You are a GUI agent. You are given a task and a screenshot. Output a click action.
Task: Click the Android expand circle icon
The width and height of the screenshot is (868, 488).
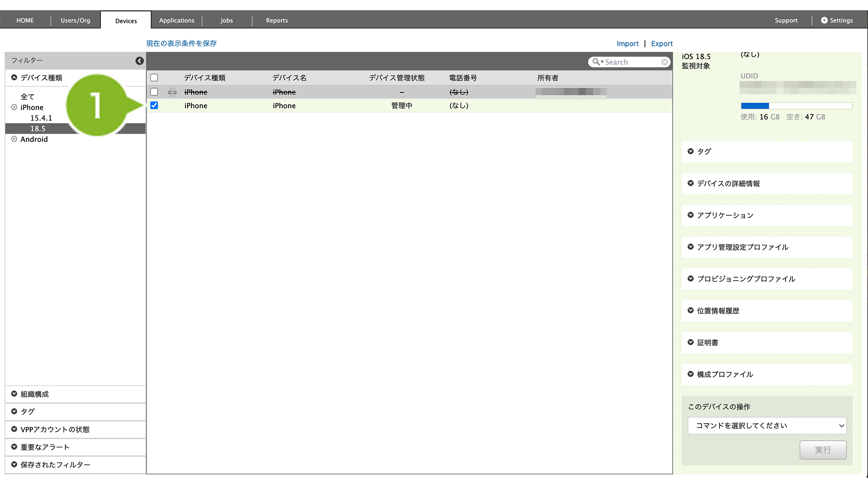tap(14, 139)
